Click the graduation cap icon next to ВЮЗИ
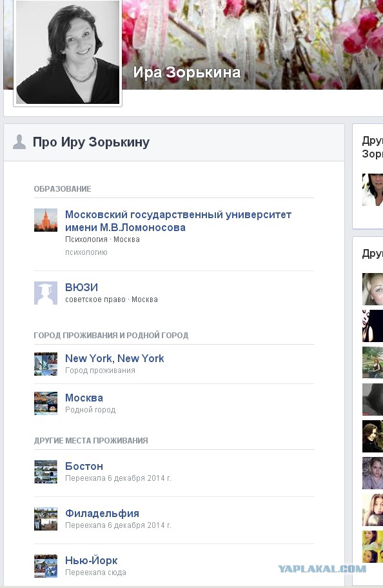 tap(46, 293)
